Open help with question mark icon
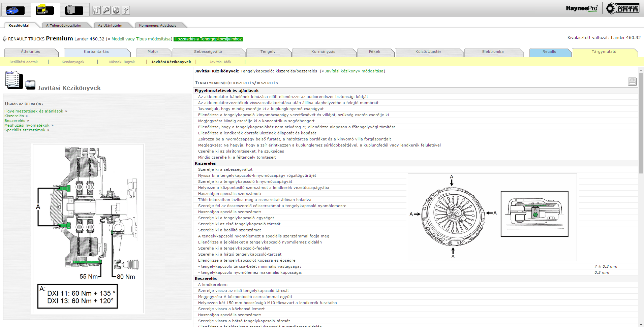Screen dimensions: 644x327 tap(126, 10)
